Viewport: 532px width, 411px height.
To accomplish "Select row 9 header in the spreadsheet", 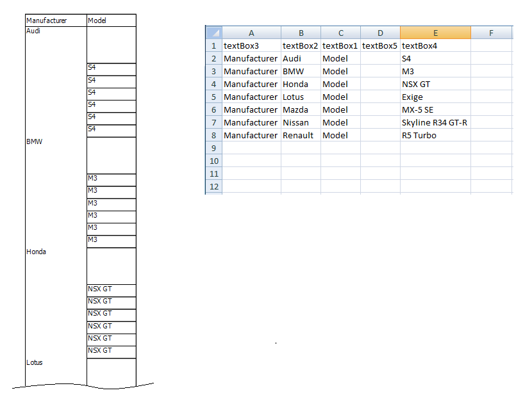I will (x=213, y=148).
